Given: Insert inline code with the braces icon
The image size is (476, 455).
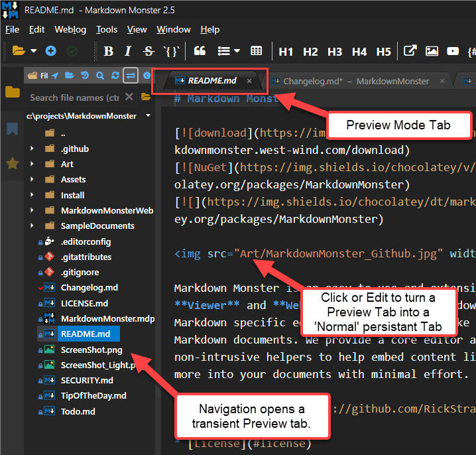Looking at the screenshot, I should pos(171,51).
